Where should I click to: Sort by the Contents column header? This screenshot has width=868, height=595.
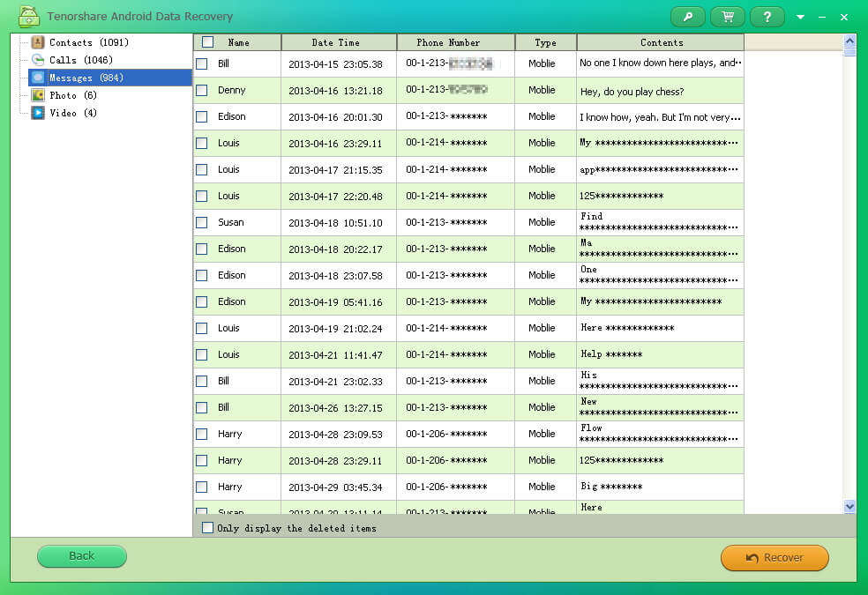tap(661, 42)
